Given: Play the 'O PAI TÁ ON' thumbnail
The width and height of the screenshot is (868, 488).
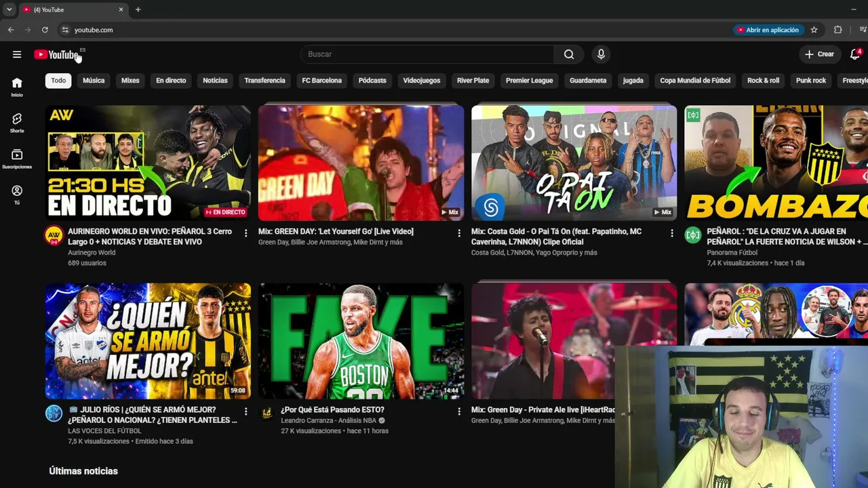Looking at the screenshot, I should coord(574,163).
